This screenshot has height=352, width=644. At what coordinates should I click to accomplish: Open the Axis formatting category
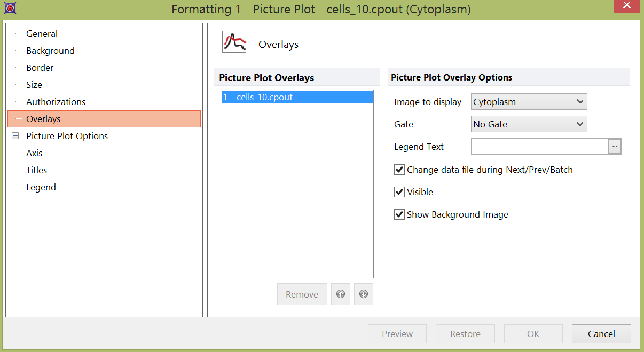[x=34, y=153]
